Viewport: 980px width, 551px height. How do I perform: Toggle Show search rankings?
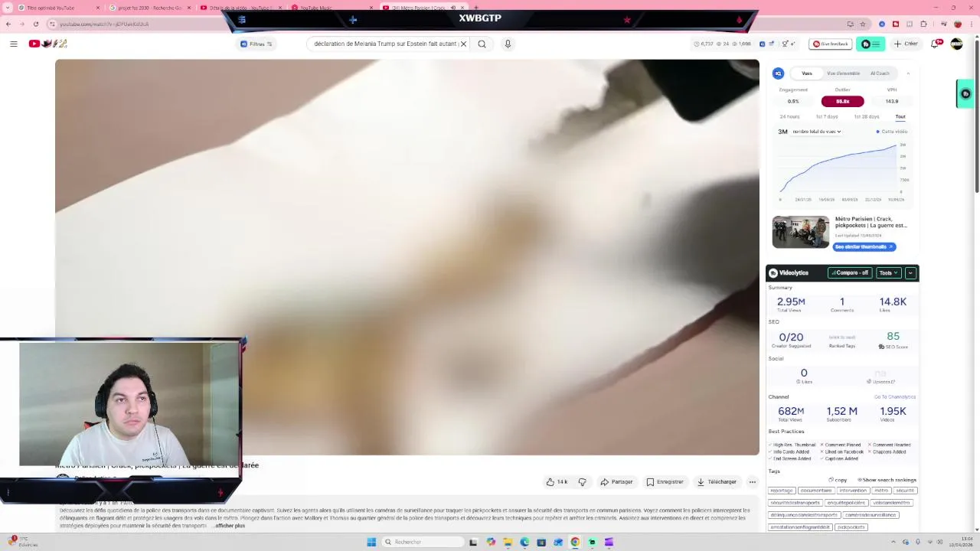pos(887,480)
